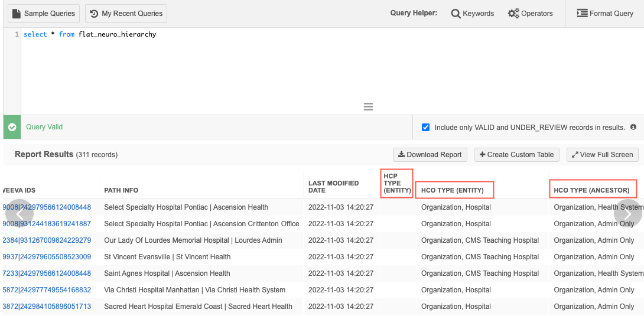Open the Operators query helper

[530, 13]
